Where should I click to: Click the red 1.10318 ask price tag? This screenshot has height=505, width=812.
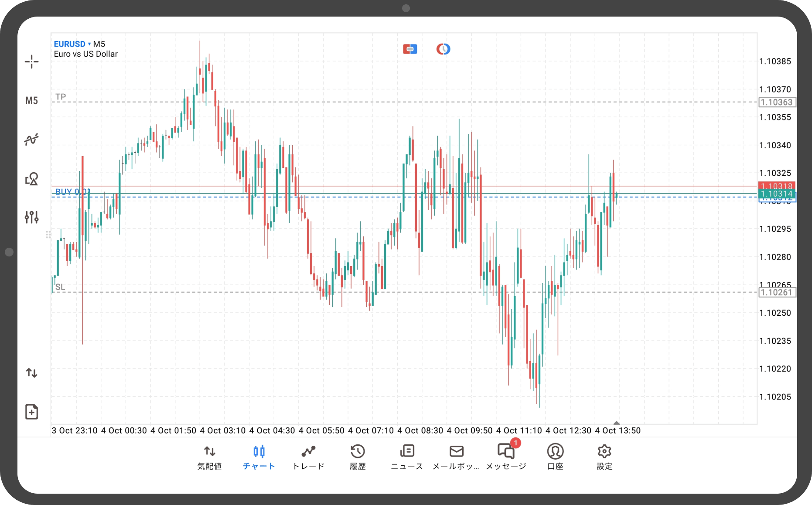(777, 186)
